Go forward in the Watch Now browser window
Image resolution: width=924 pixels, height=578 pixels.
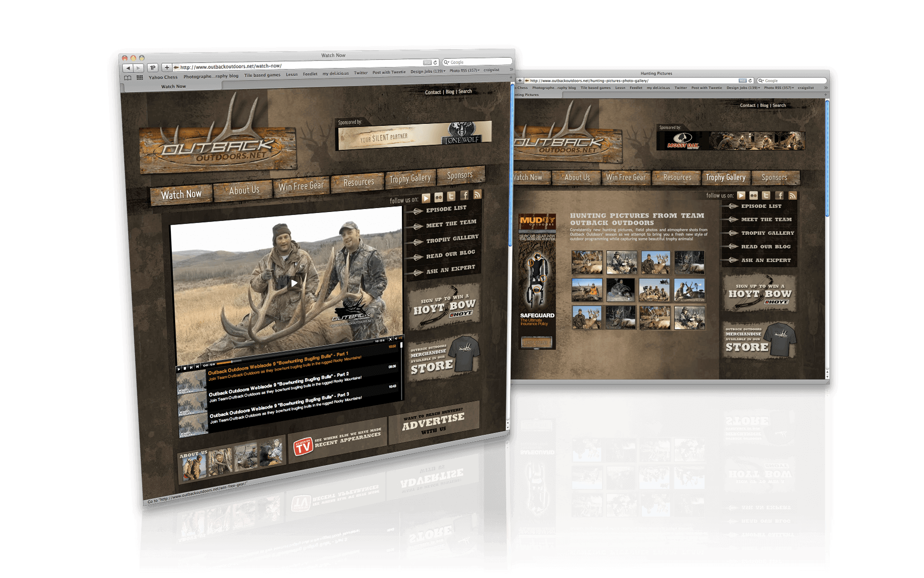[x=139, y=68]
